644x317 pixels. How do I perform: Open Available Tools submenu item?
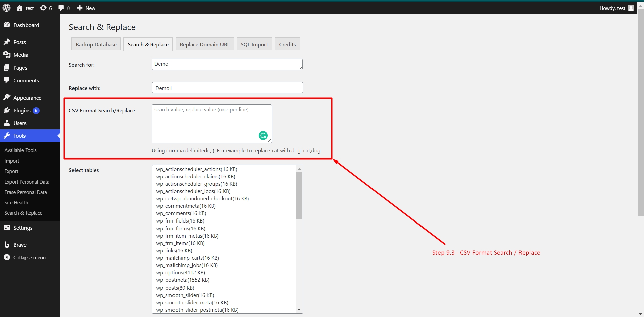coord(20,150)
